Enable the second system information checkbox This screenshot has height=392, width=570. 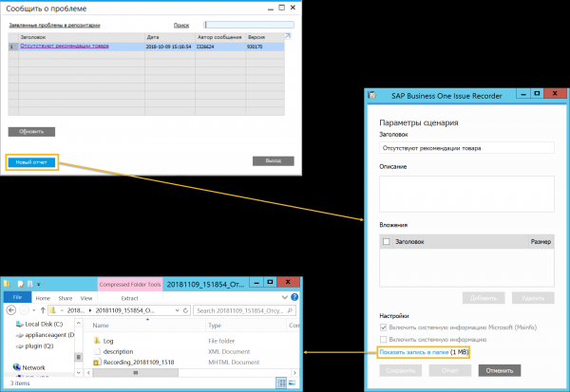click(383, 339)
